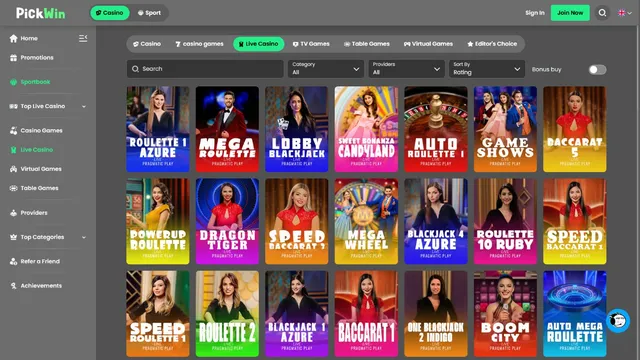Open the search magnifier icon in header

tap(602, 13)
